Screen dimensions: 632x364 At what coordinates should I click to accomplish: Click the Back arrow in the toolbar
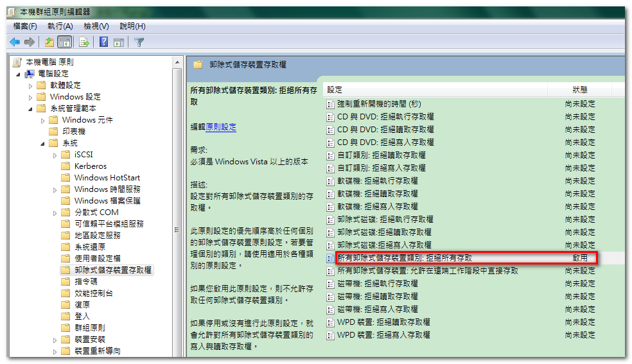click(x=15, y=42)
